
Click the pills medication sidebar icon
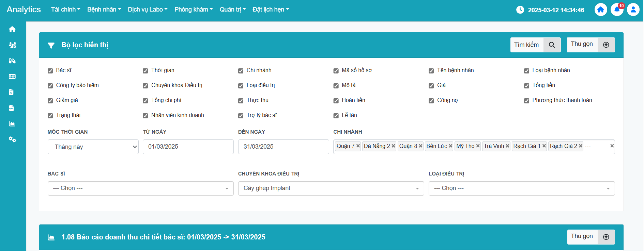pos(12,61)
